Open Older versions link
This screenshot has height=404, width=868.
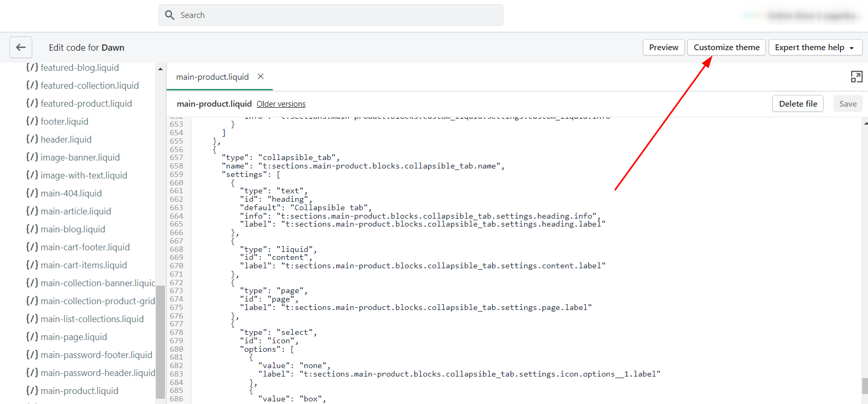[x=281, y=104]
